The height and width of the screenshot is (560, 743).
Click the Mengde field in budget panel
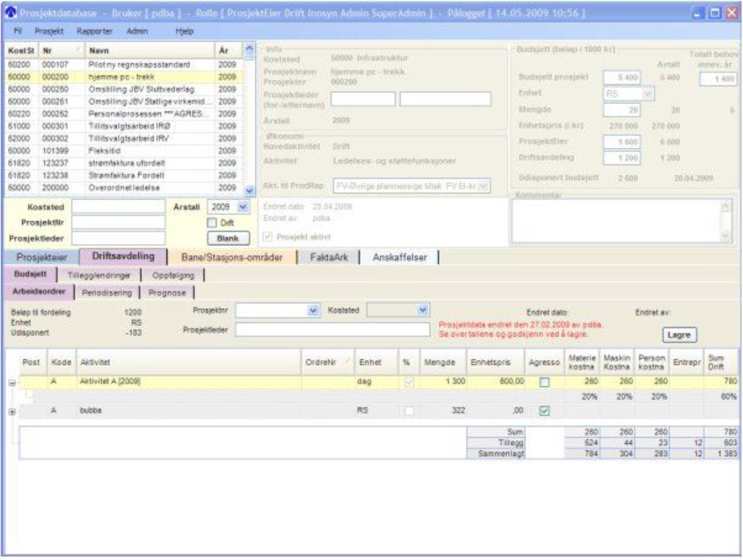coord(621,110)
